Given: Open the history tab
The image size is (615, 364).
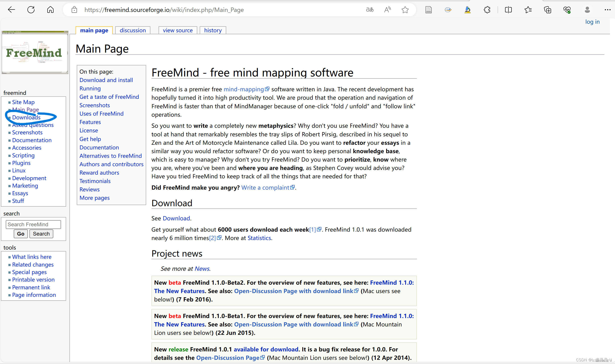Looking at the screenshot, I should (213, 30).
